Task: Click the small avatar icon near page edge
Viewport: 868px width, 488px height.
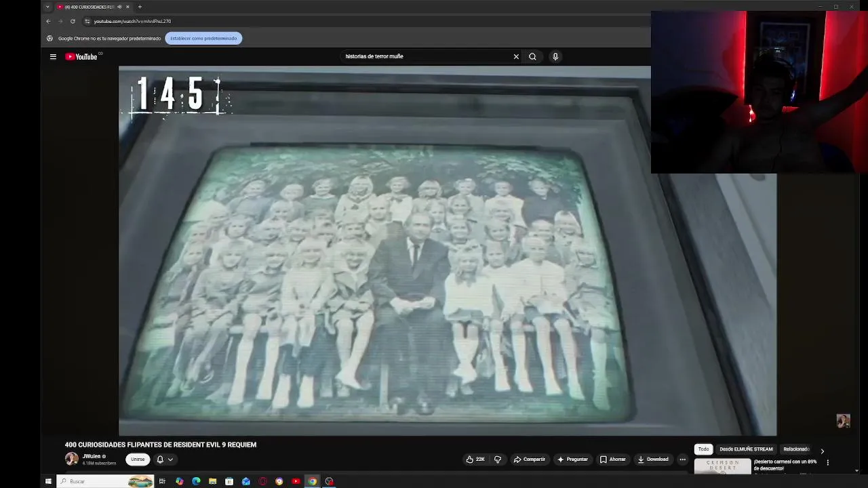Action: (843, 421)
